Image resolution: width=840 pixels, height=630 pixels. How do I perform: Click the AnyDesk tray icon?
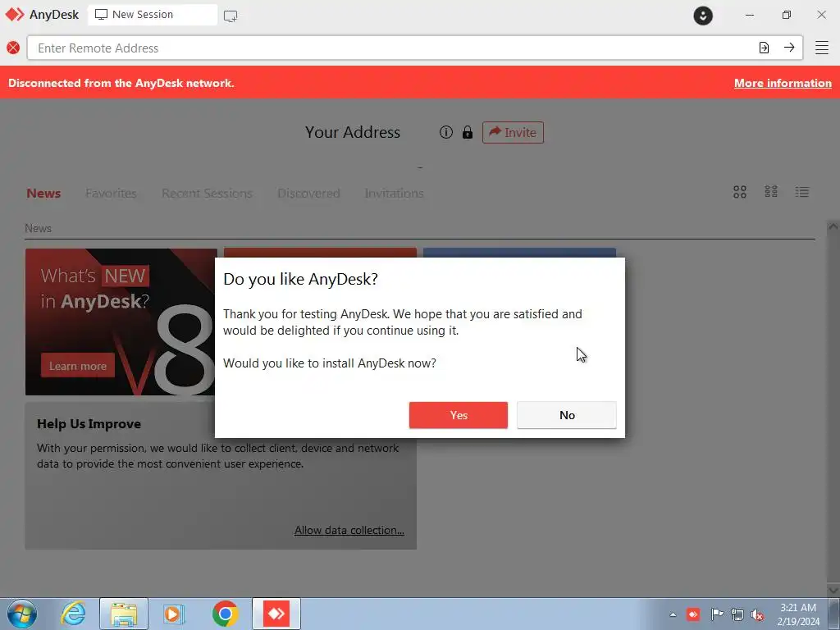693,614
